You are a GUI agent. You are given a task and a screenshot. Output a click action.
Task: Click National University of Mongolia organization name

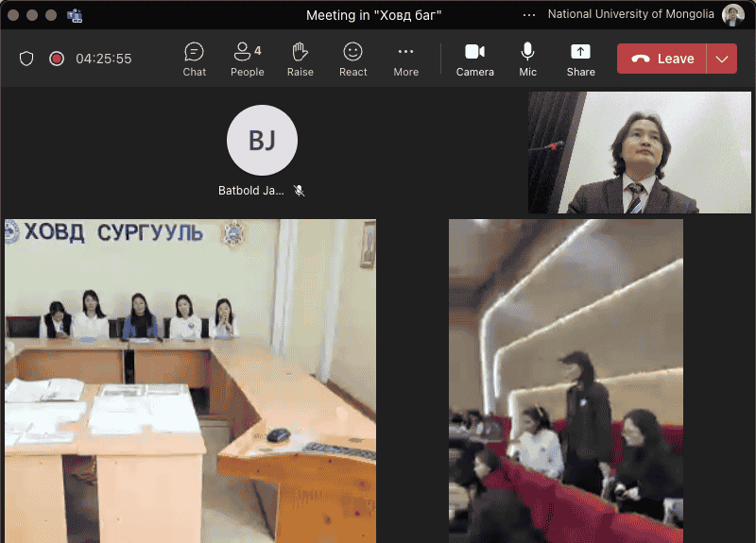click(630, 14)
